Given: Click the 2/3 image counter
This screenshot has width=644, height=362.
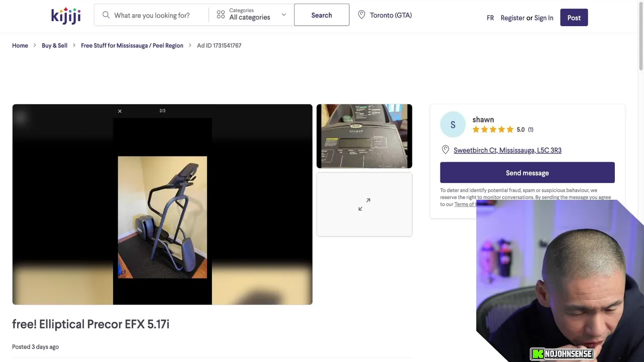Looking at the screenshot, I should click(x=163, y=111).
